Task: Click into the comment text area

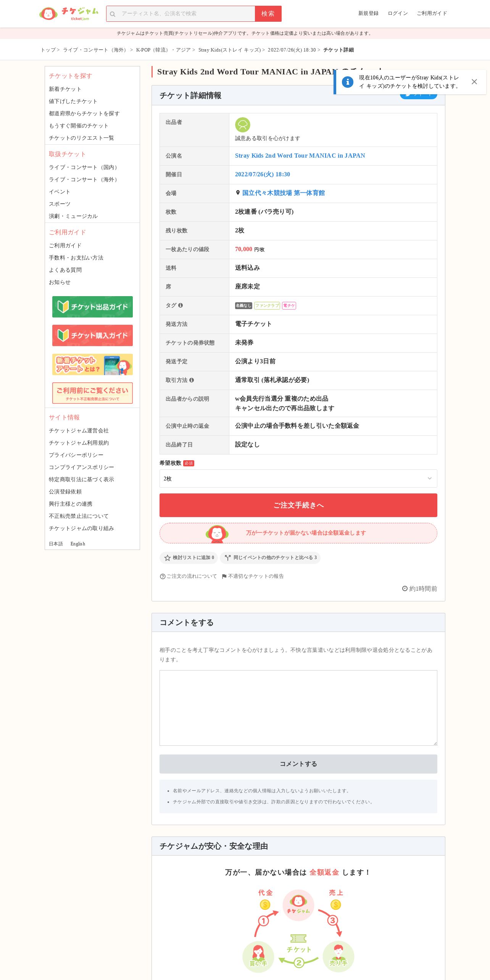Action: point(298,708)
